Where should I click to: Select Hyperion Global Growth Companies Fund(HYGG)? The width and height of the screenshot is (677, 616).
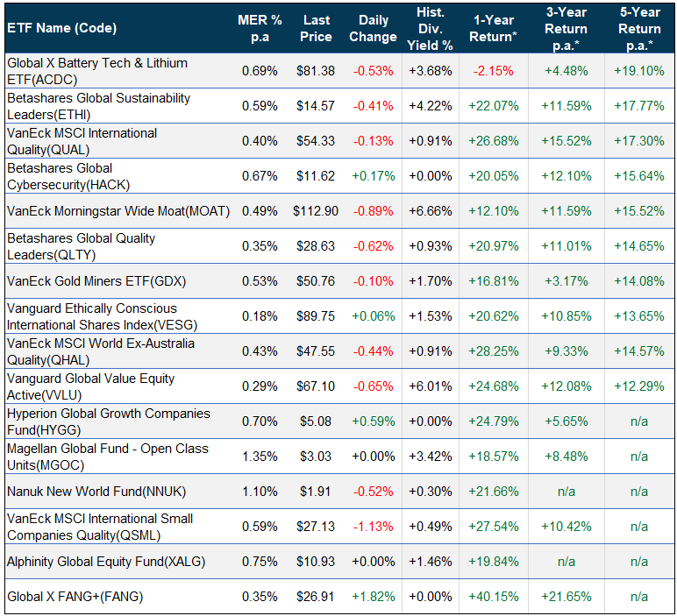tap(109, 421)
